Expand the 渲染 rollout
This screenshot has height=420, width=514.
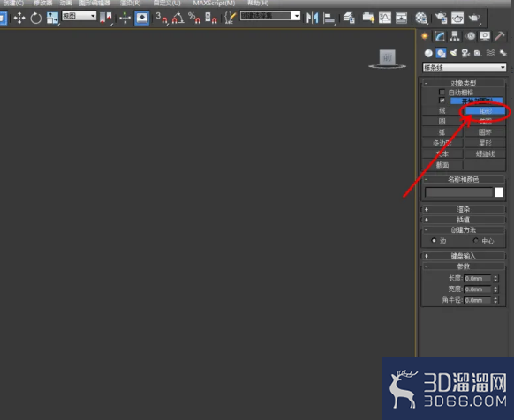pos(464,209)
